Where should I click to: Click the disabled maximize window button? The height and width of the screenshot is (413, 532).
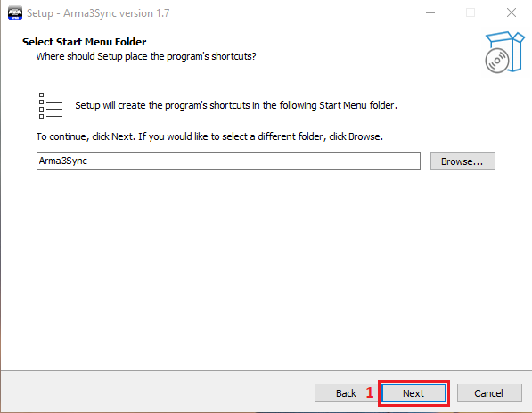click(x=471, y=12)
